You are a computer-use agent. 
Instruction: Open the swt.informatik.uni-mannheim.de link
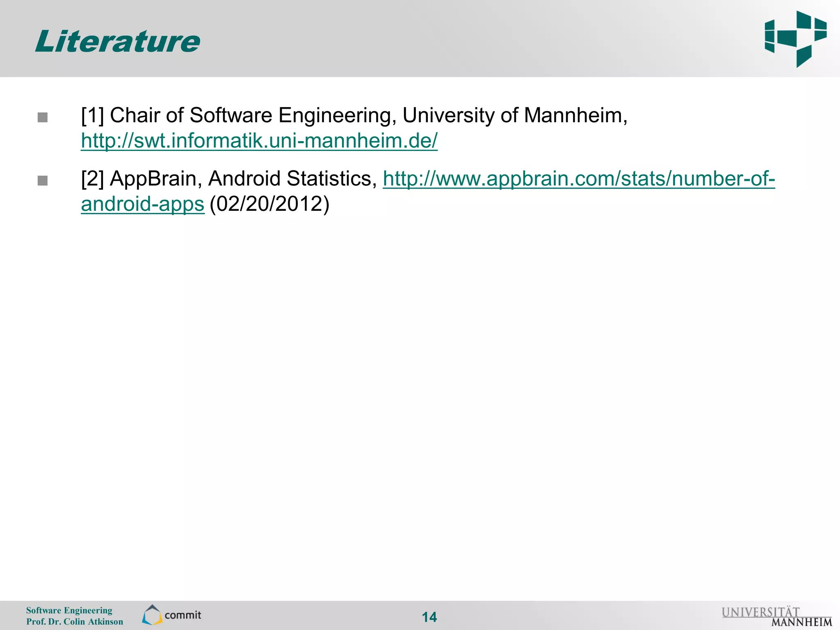259,141
